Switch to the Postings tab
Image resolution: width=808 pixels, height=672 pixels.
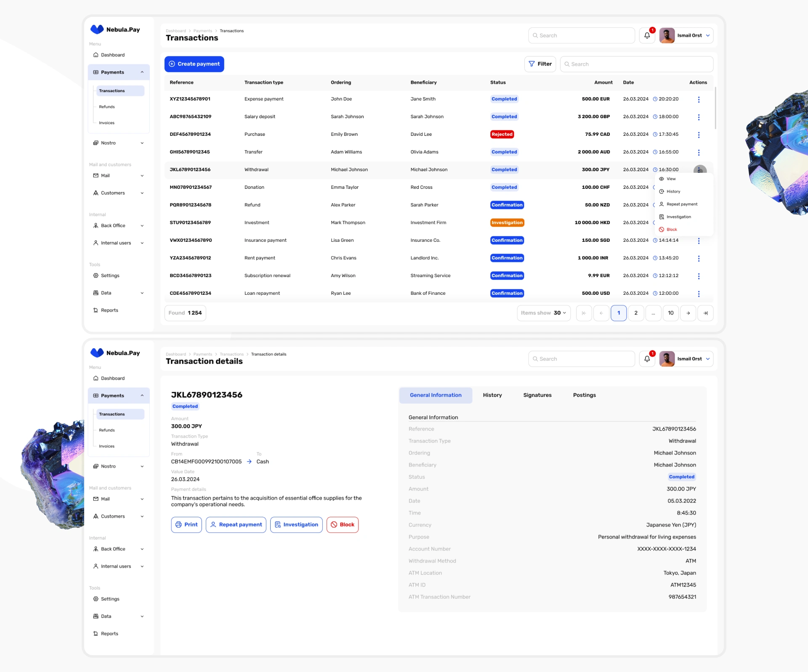pyautogui.click(x=584, y=395)
